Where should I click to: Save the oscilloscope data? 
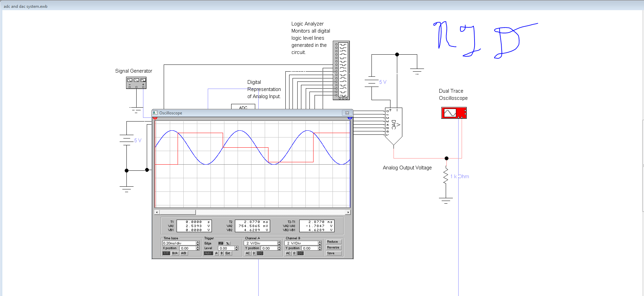pyautogui.click(x=334, y=253)
